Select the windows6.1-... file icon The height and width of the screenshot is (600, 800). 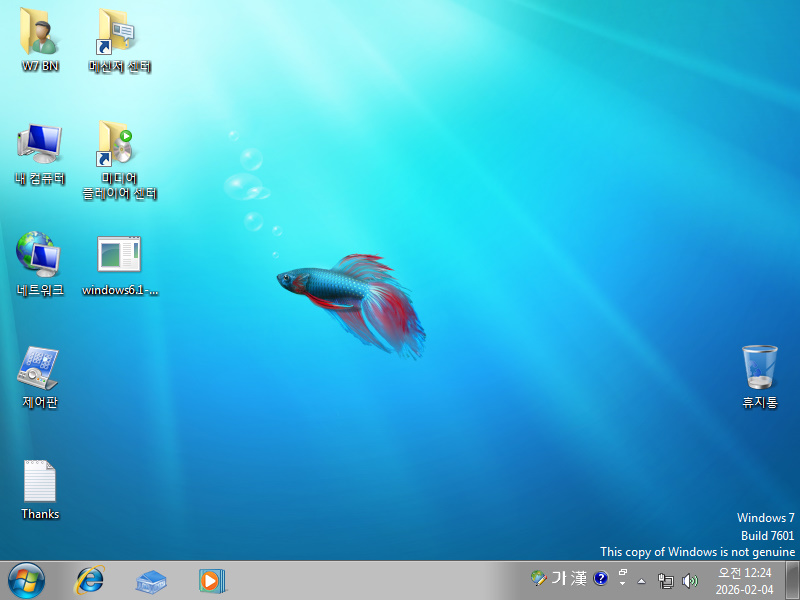119,264
